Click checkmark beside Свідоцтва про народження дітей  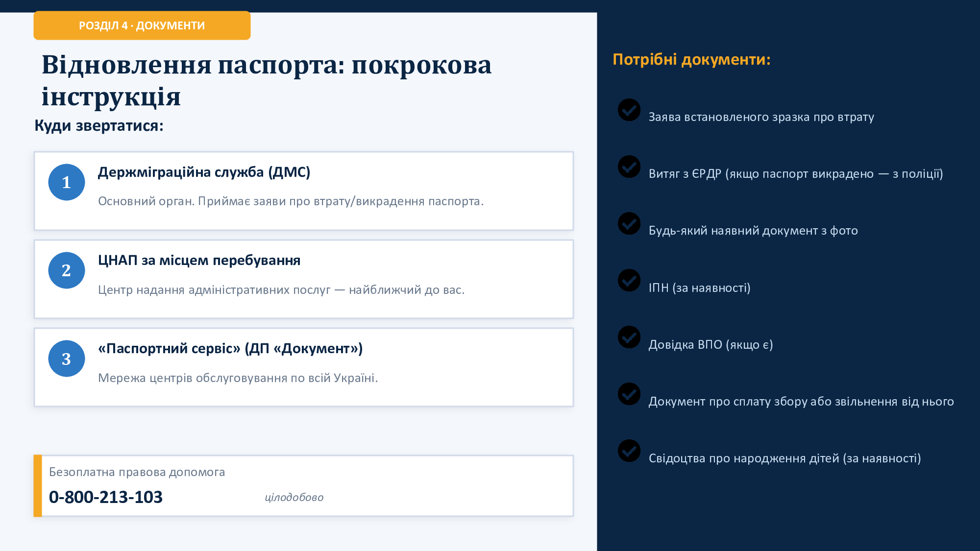629,451
